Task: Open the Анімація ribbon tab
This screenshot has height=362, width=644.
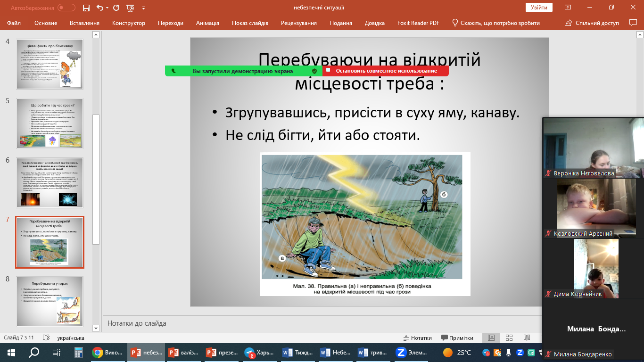Action: (x=207, y=23)
